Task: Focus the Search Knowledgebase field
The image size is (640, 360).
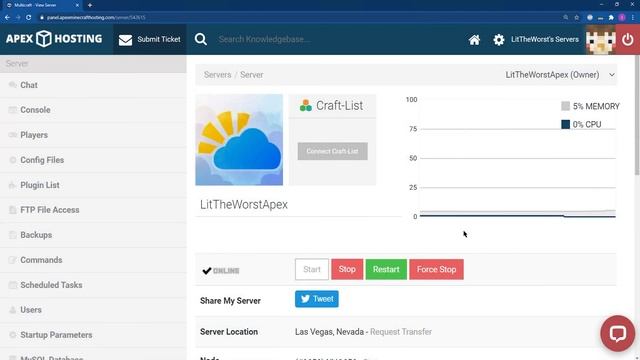Action: 264,39
